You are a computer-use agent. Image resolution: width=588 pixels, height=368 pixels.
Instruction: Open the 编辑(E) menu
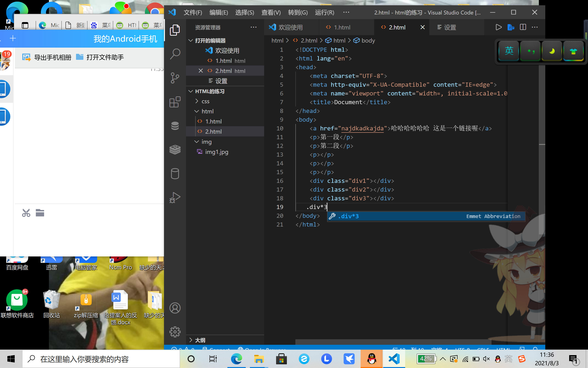[219, 12]
